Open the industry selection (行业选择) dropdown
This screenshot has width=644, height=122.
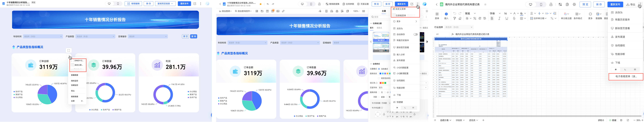click(459, 27)
